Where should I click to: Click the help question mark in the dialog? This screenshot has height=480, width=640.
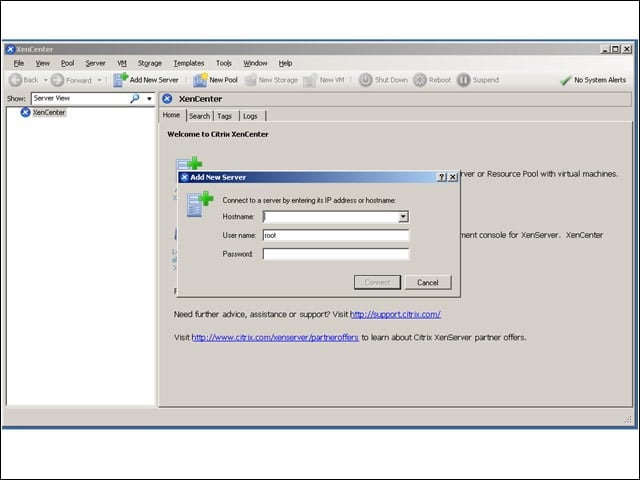[x=441, y=177]
